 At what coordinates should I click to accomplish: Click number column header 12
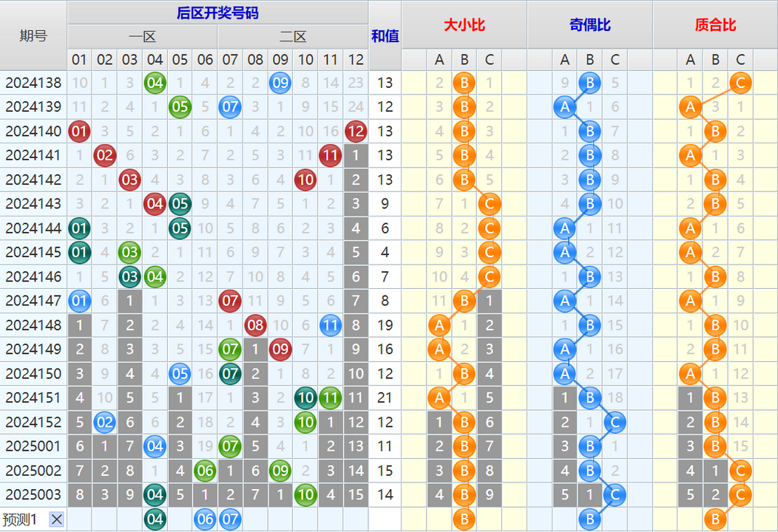click(x=356, y=60)
